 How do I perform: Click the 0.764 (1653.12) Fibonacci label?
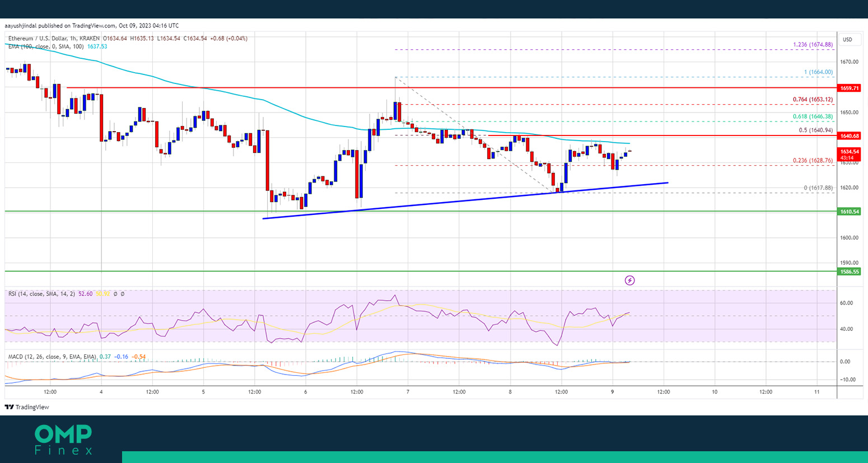pyautogui.click(x=813, y=100)
